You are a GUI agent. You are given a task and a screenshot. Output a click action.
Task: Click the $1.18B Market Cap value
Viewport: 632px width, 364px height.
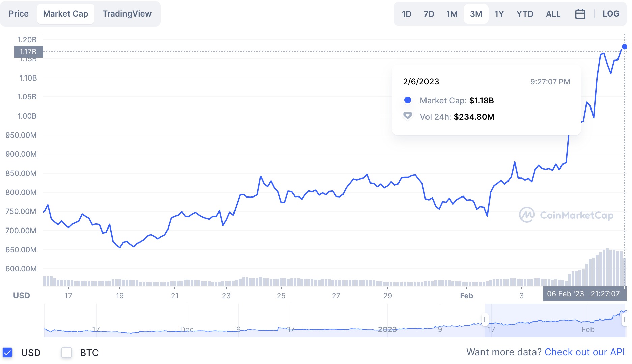pyautogui.click(x=482, y=100)
